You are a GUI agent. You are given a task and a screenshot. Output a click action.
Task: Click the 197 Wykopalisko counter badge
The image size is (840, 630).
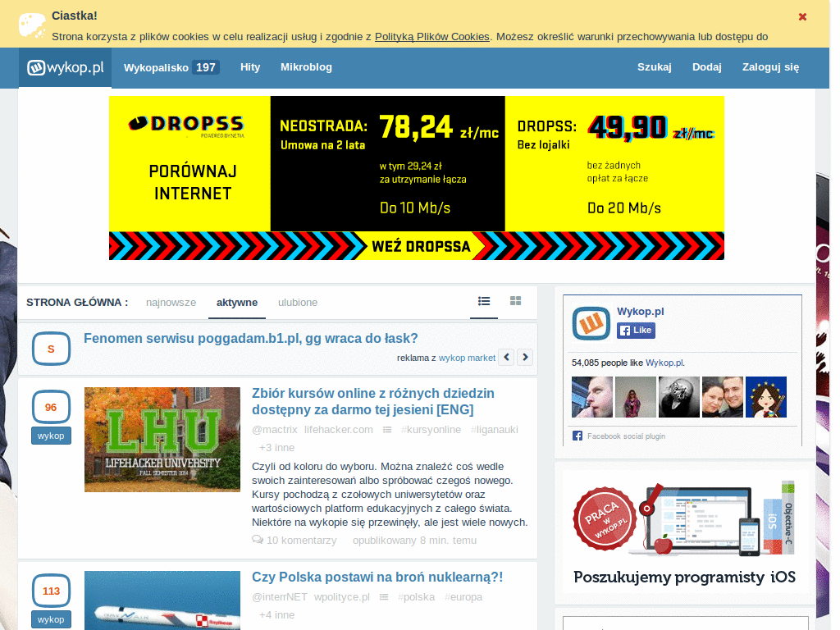coord(206,67)
